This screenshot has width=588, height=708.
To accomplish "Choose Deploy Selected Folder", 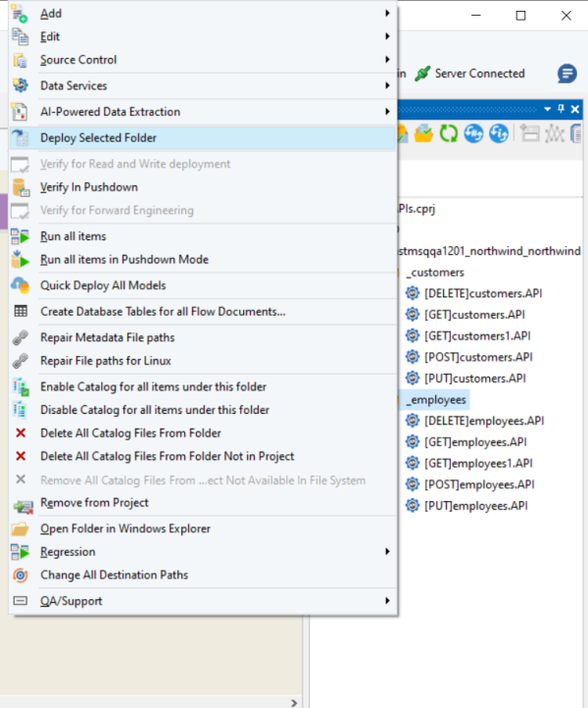I will [x=98, y=138].
